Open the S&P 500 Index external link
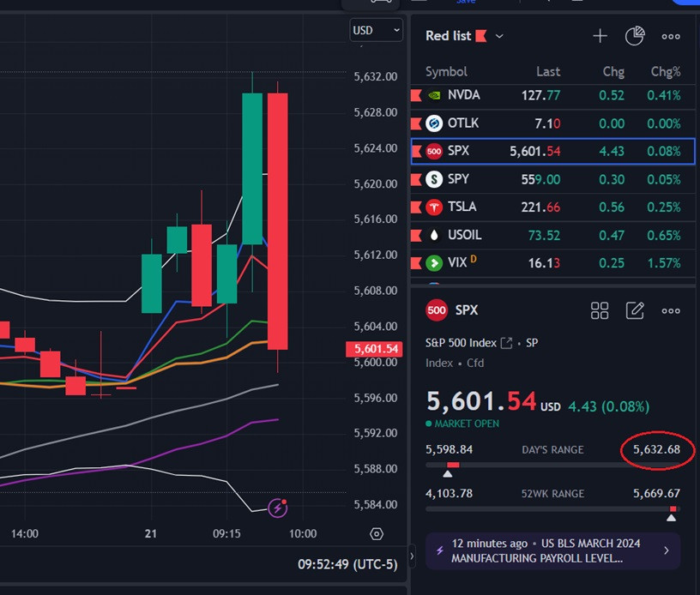 click(506, 343)
